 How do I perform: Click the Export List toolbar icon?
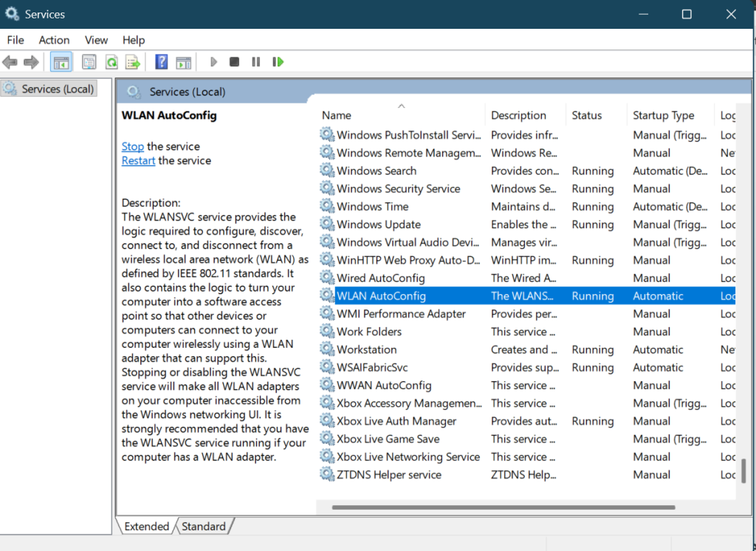click(x=133, y=62)
